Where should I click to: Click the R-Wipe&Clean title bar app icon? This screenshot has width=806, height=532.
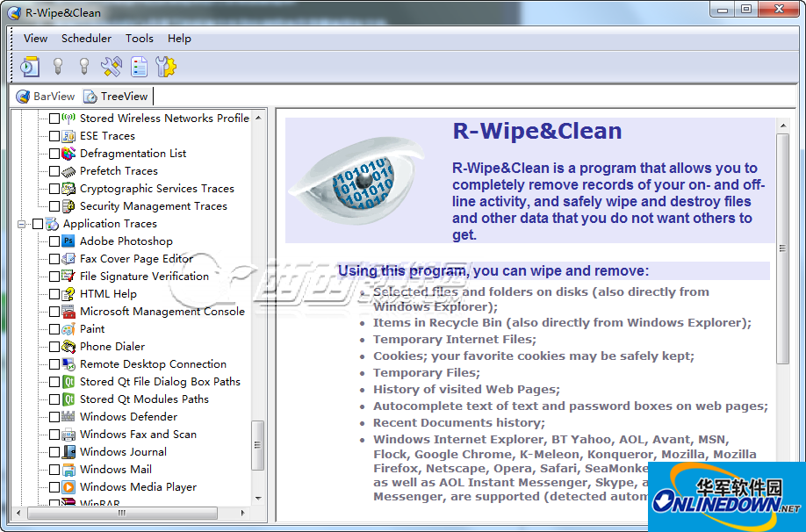pyautogui.click(x=14, y=13)
